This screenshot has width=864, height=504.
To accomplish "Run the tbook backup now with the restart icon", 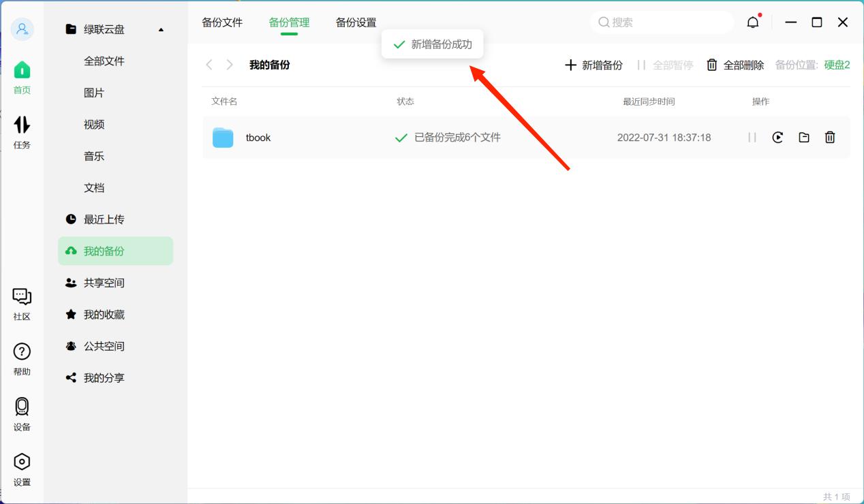I will pos(777,137).
